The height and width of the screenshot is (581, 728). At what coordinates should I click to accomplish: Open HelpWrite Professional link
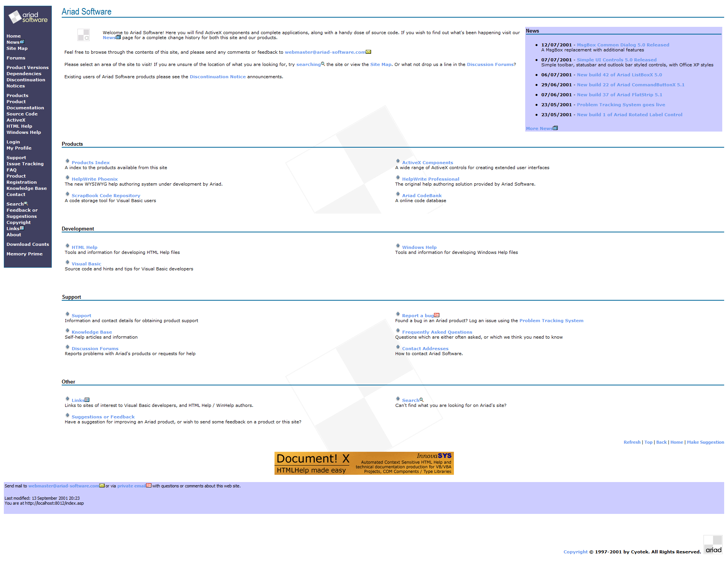[431, 179]
